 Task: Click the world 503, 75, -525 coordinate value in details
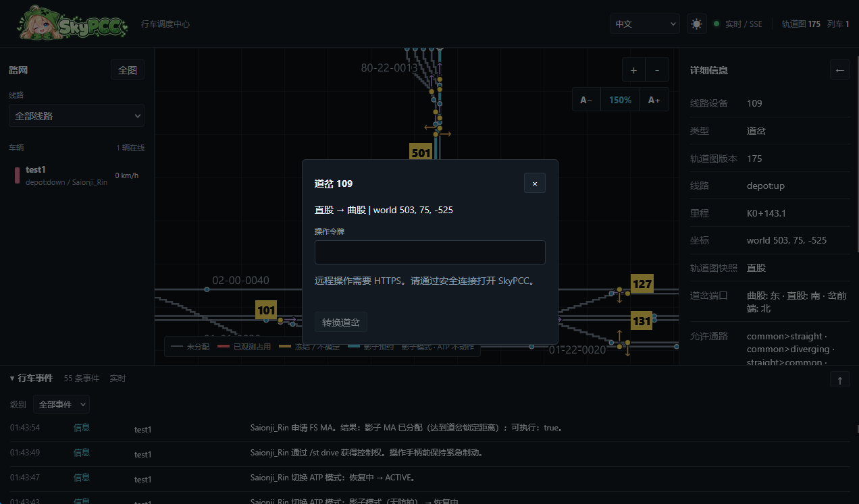tap(787, 240)
